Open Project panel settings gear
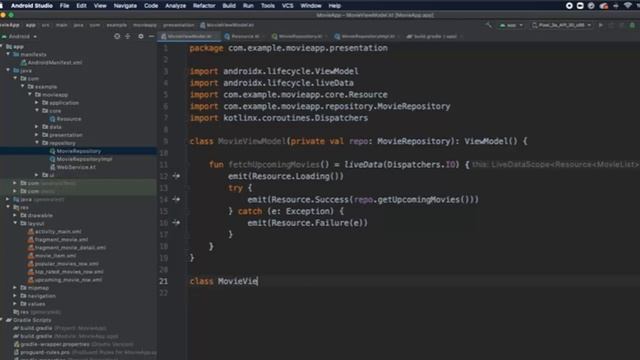640x360 pixels. tap(141, 36)
